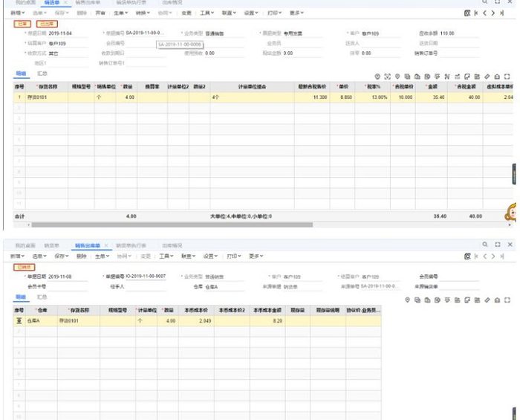The height and width of the screenshot is (420, 520).
Task: Click the home-shaped icon above 销售出库单 grid
Action: 497,300
